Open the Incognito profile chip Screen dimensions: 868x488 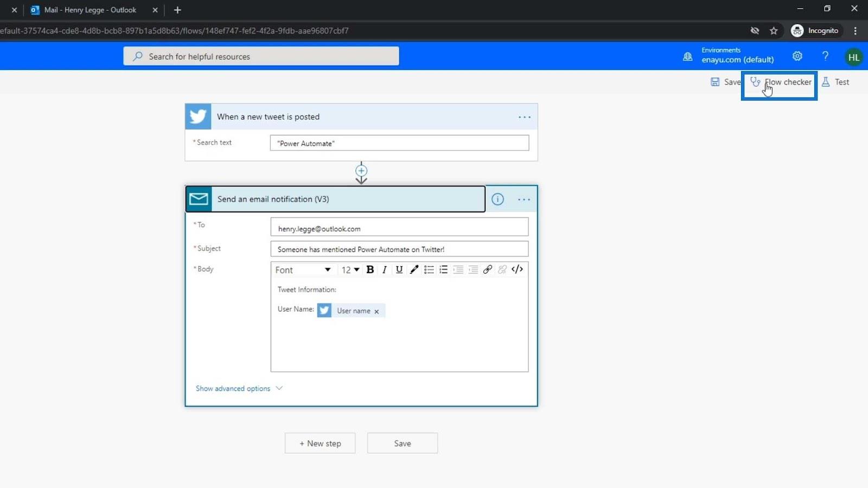pos(815,31)
